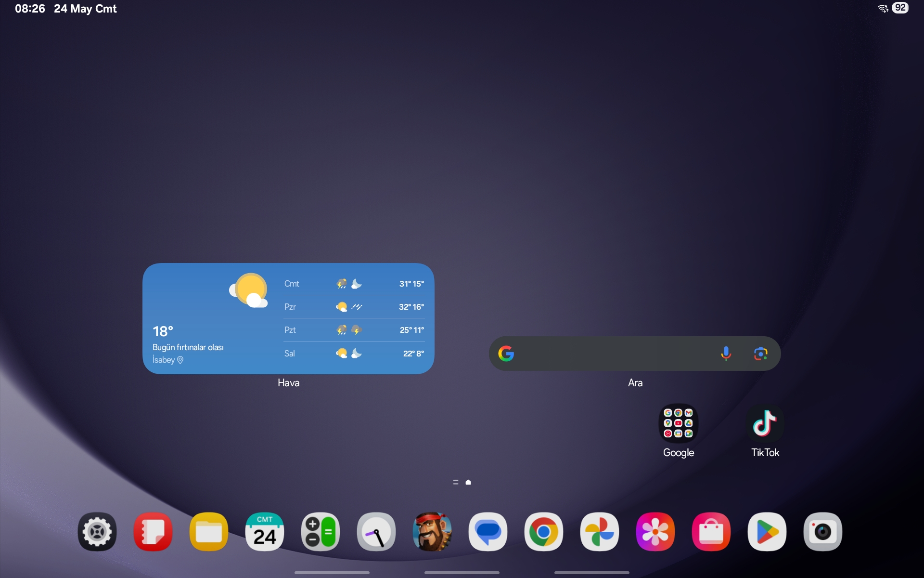Tap 'Bugün fırtınalar olası' weather text

[x=188, y=347]
